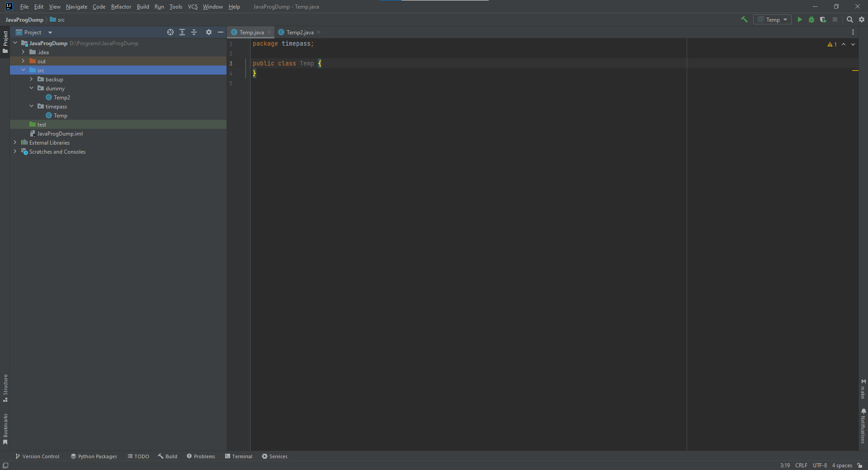Viewport: 868px width, 470px height.
Task: Open the File menu
Action: point(24,7)
